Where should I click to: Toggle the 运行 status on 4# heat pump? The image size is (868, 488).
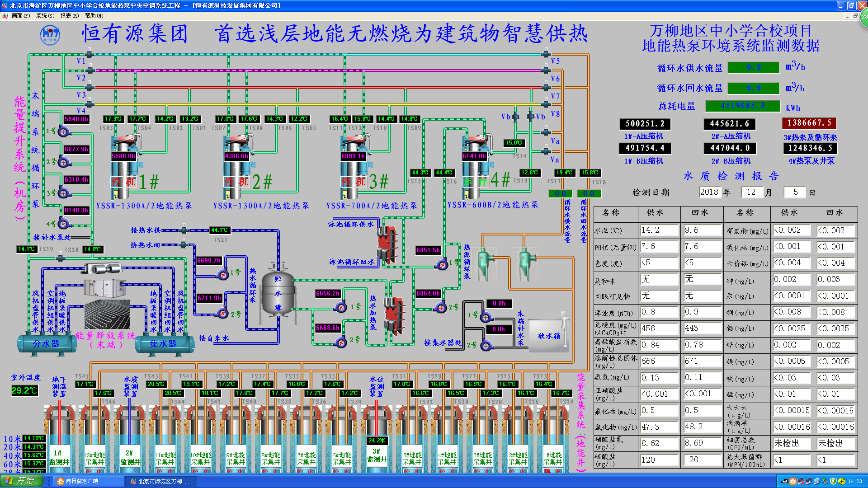pyautogui.click(x=475, y=182)
